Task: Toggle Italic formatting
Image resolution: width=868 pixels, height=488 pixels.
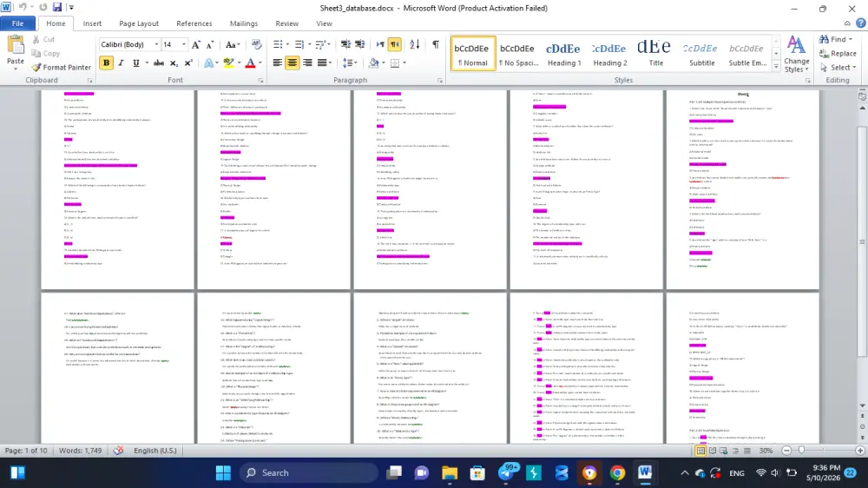Action: [121, 63]
